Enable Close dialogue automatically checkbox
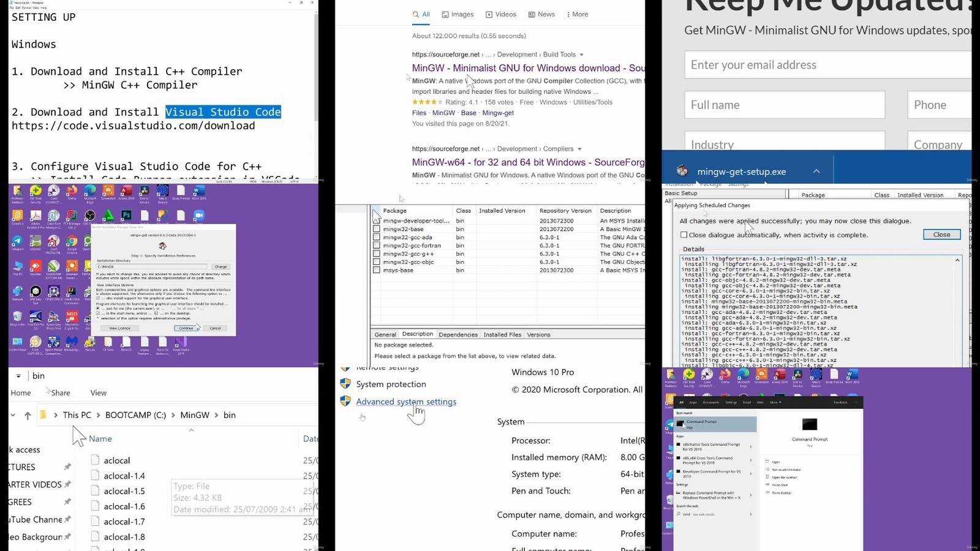The width and height of the screenshot is (980, 551). point(684,235)
